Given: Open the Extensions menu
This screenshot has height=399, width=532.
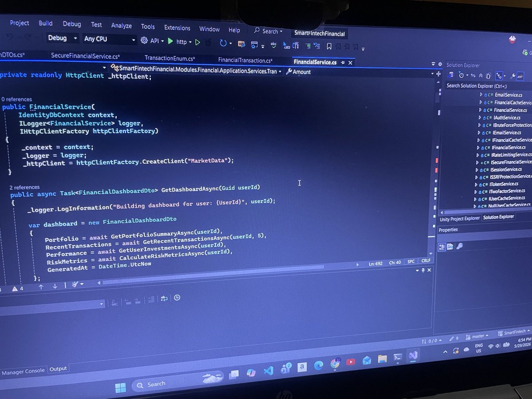Looking at the screenshot, I should [177, 27].
